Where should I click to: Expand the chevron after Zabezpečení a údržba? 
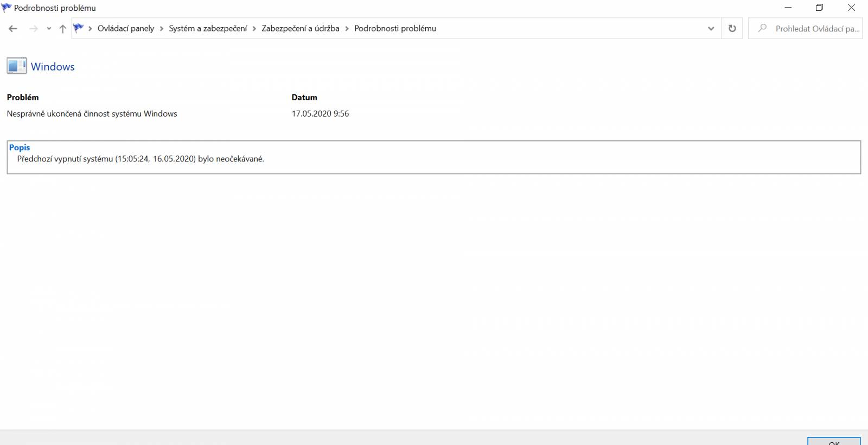tap(347, 29)
